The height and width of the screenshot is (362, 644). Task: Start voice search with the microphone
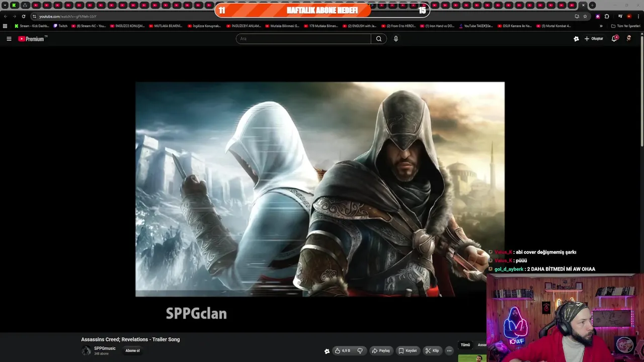pyautogui.click(x=396, y=39)
